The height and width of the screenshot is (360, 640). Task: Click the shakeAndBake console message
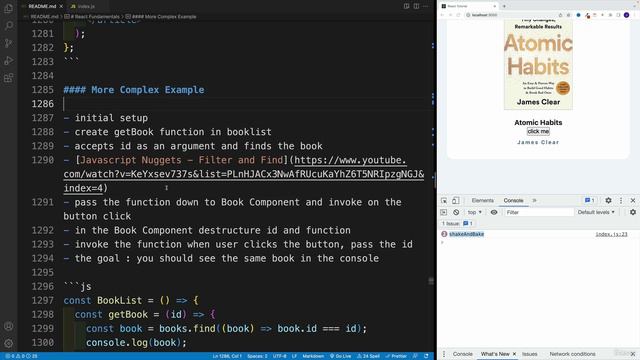click(466, 234)
